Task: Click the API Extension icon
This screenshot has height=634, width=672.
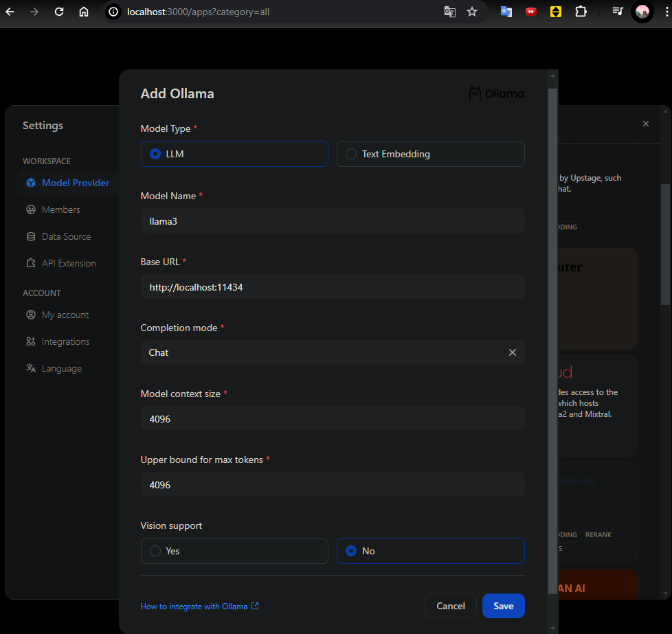Action: pyautogui.click(x=31, y=263)
